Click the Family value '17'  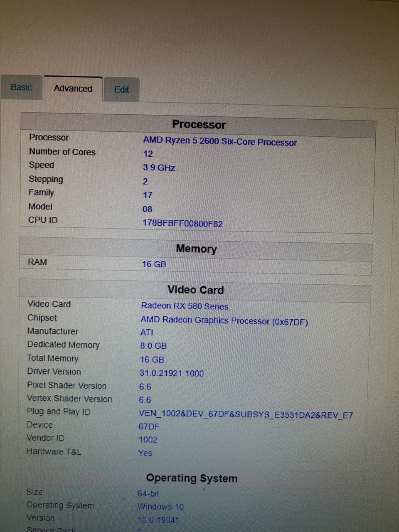[148, 195]
